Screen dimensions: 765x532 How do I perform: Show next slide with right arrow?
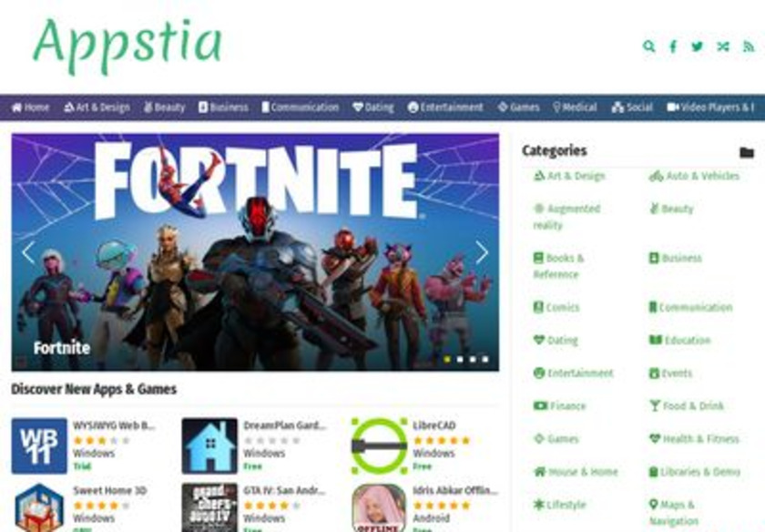(482, 252)
